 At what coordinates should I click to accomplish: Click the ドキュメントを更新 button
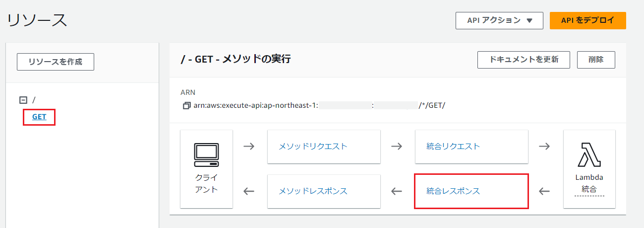click(524, 60)
